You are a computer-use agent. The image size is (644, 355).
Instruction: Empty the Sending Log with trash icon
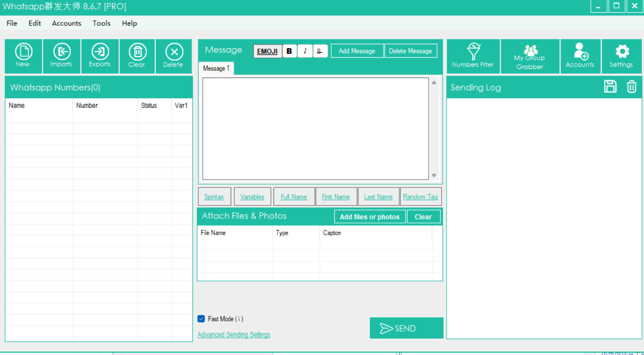[x=631, y=86]
